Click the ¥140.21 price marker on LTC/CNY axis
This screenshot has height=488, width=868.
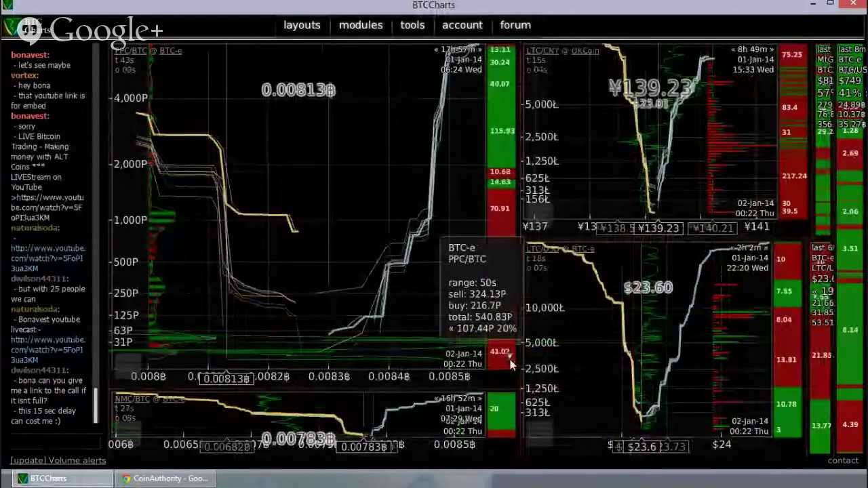[x=712, y=228]
